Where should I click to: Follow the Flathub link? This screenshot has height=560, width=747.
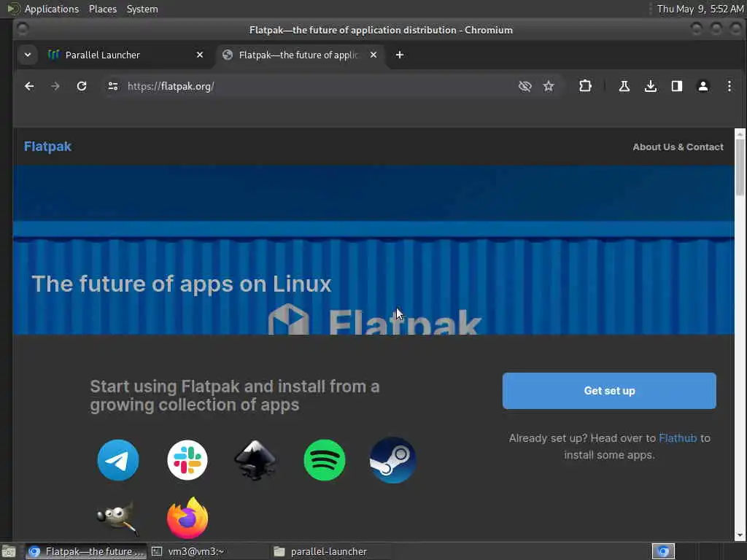(678, 438)
